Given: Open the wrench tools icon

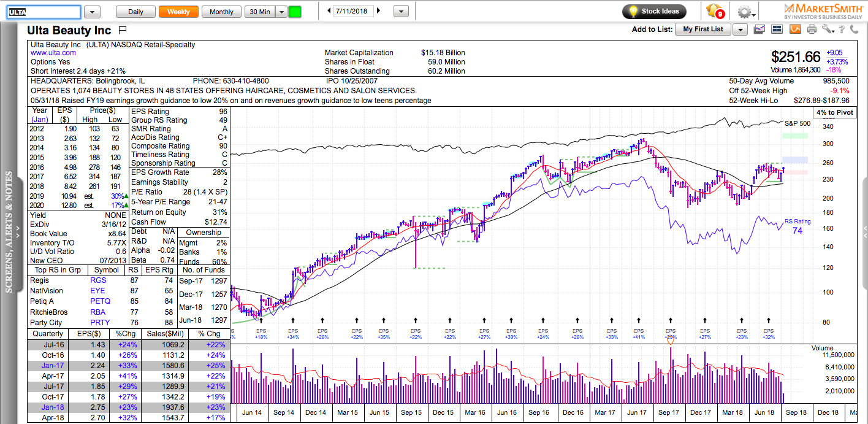Looking at the screenshot, I should 829,29.
